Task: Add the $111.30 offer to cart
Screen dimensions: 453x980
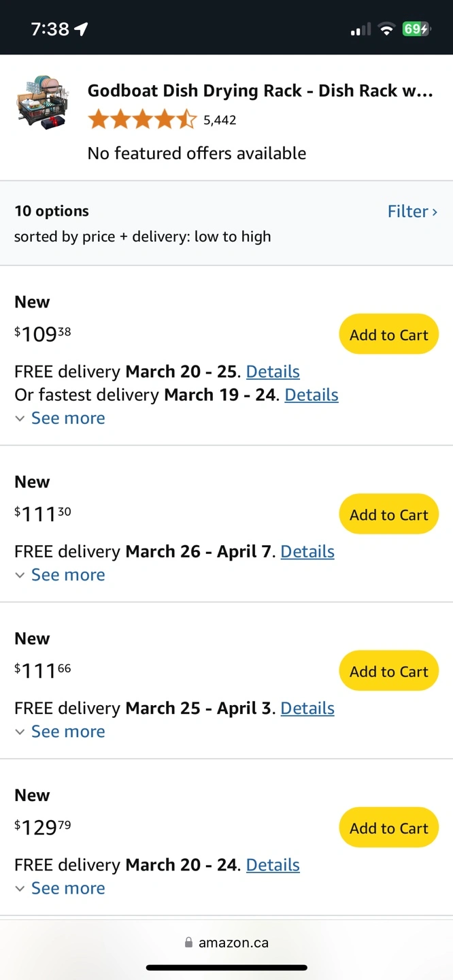Action: 388,514
